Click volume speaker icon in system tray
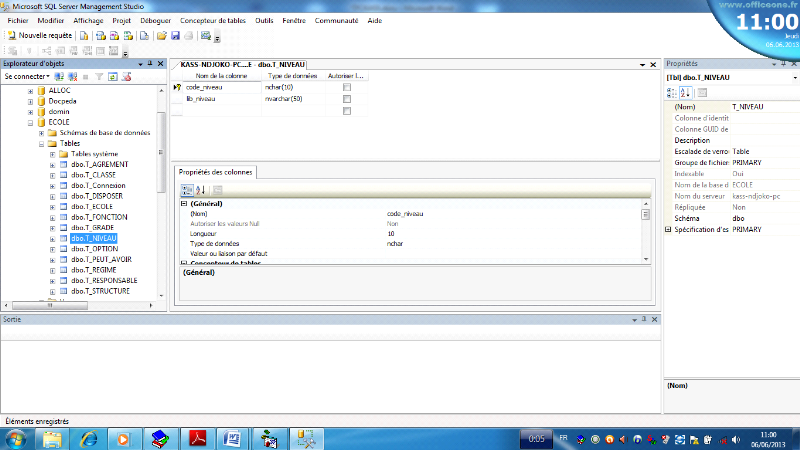The image size is (800, 450). (736, 439)
